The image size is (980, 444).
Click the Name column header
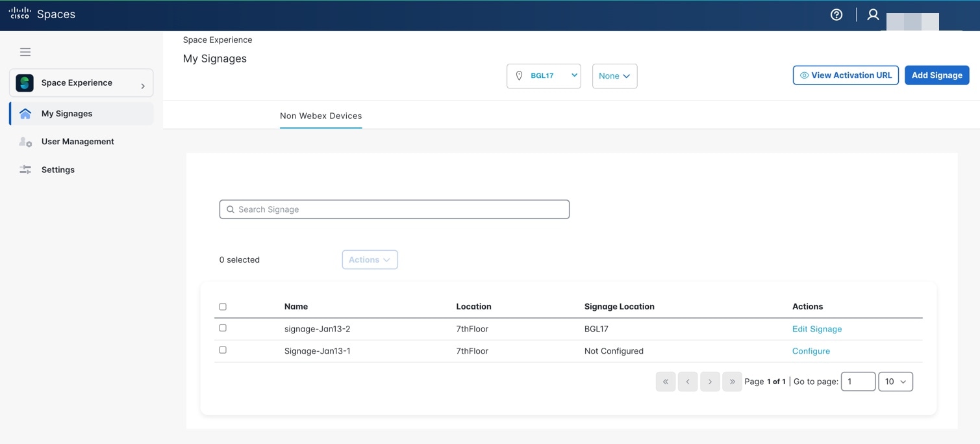296,306
